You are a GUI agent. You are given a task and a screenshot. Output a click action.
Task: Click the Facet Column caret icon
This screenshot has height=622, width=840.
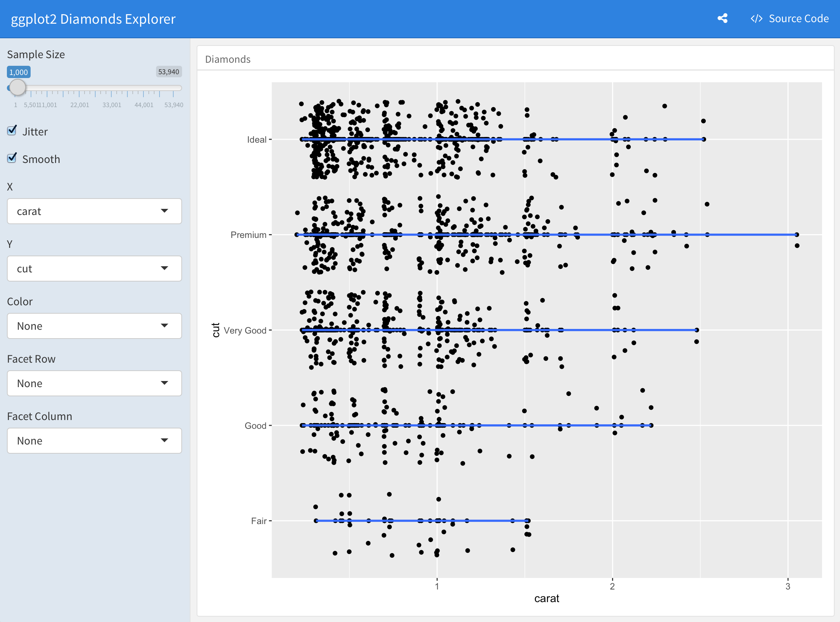click(x=164, y=440)
